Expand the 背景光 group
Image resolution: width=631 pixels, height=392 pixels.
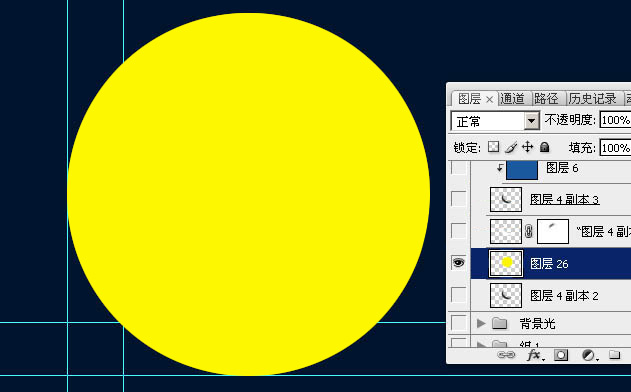click(480, 323)
